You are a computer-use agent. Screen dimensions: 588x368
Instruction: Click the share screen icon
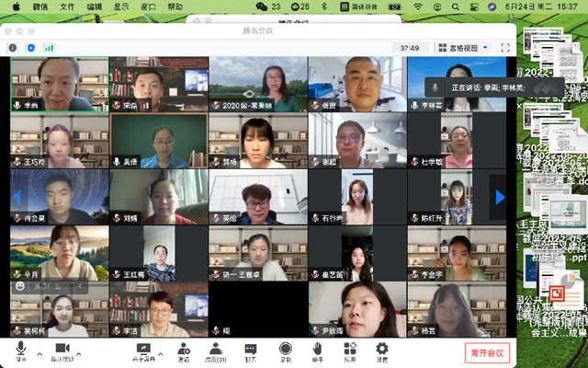(x=143, y=351)
